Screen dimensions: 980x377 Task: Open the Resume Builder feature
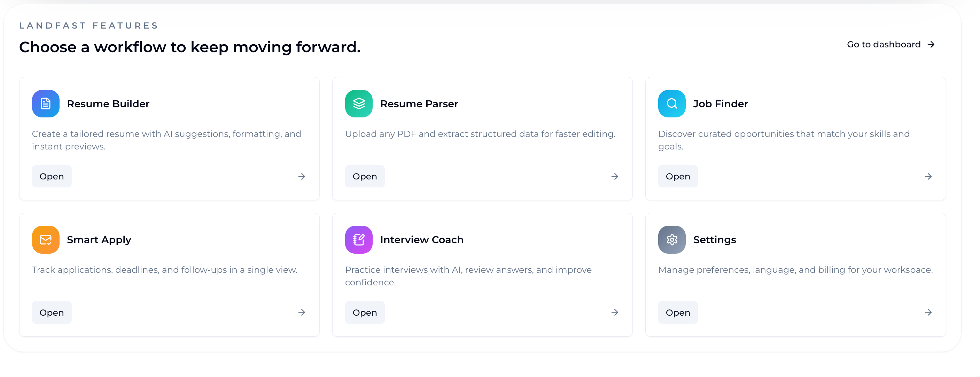[51, 176]
